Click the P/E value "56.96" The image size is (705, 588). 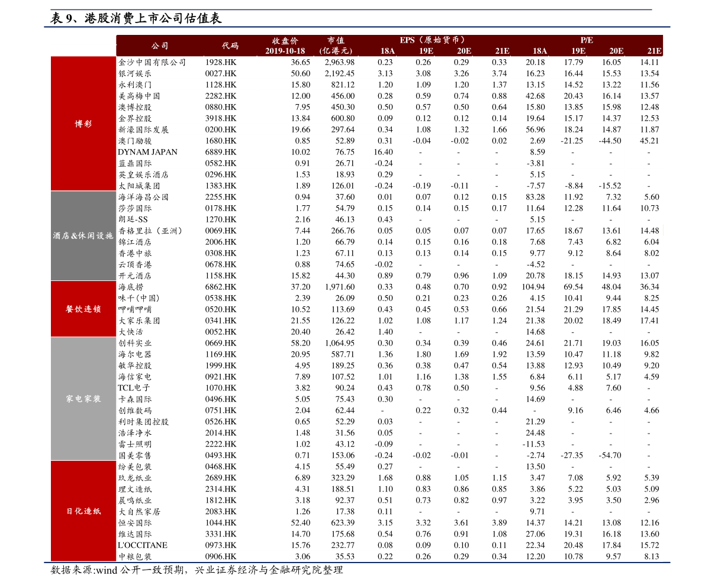(536, 130)
